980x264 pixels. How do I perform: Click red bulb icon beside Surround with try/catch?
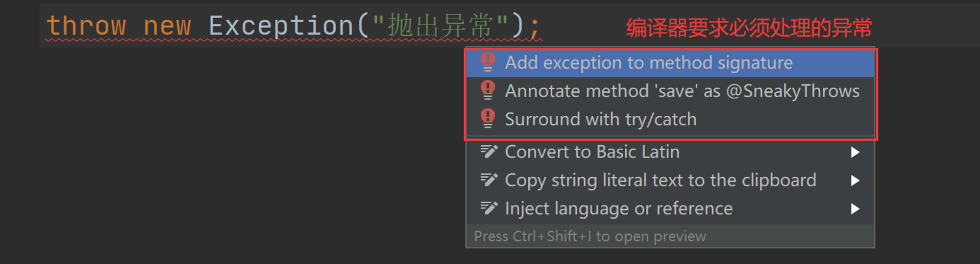[488, 119]
